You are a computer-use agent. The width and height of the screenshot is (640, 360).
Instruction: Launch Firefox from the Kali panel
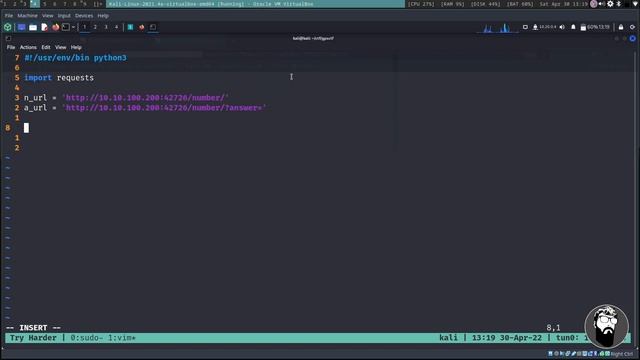(56, 27)
